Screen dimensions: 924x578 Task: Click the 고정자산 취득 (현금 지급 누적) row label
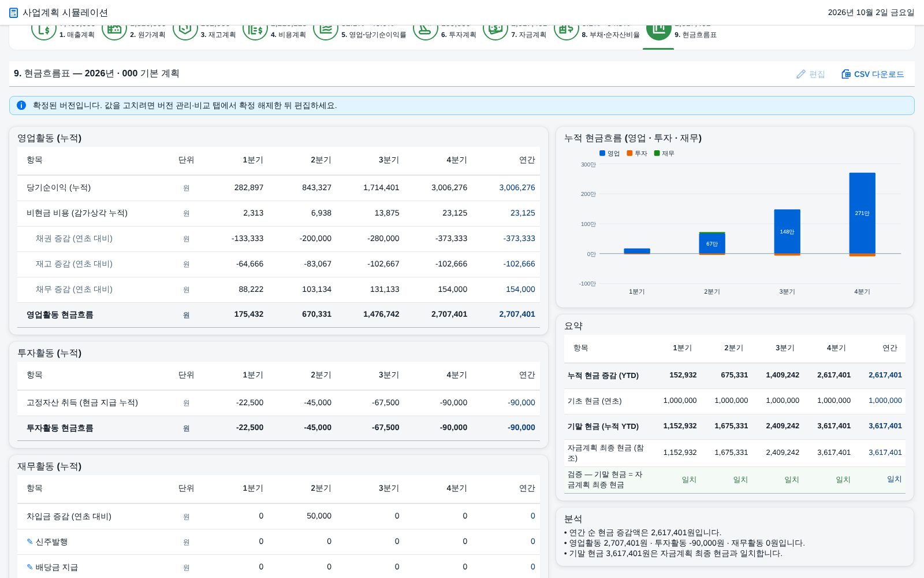tap(82, 403)
